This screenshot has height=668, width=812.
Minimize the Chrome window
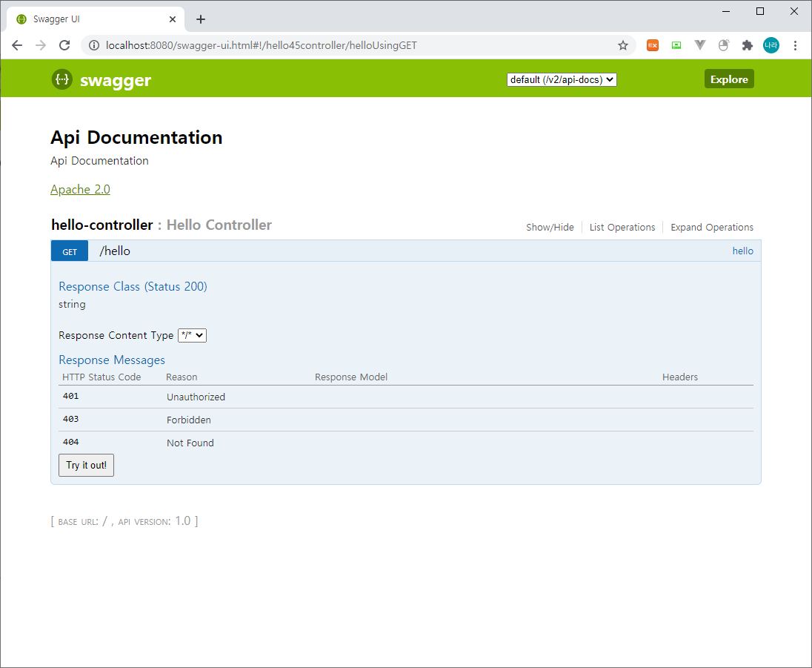(x=726, y=11)
